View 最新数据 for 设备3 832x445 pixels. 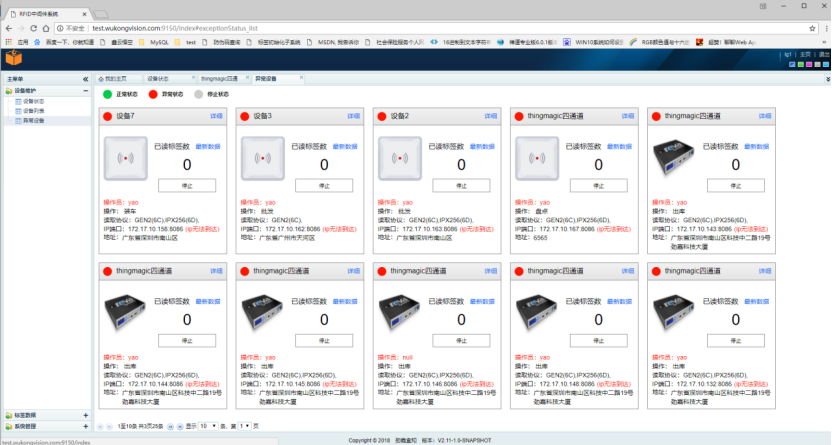click(345, 146)
